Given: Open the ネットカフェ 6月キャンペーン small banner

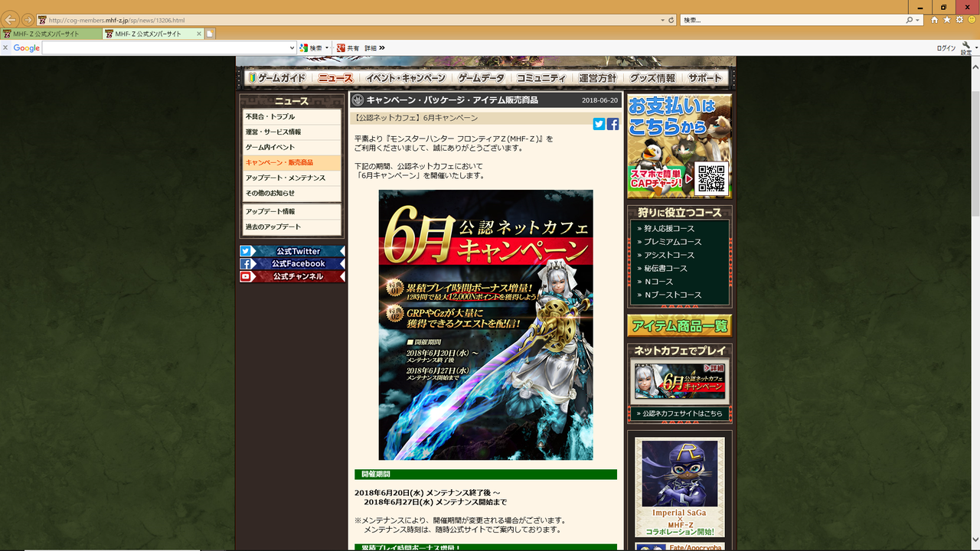Looking at the screenshot, I should [680, 381].
